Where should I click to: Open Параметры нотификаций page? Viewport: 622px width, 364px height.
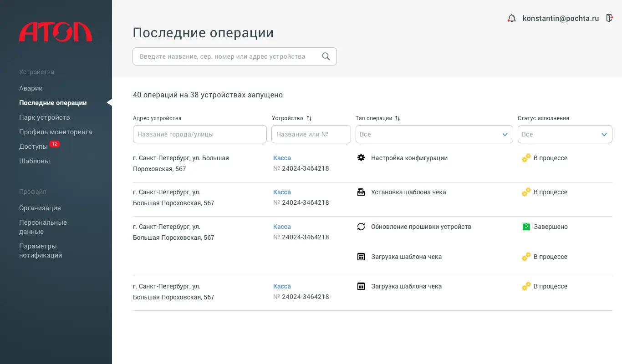pos(41,251)
